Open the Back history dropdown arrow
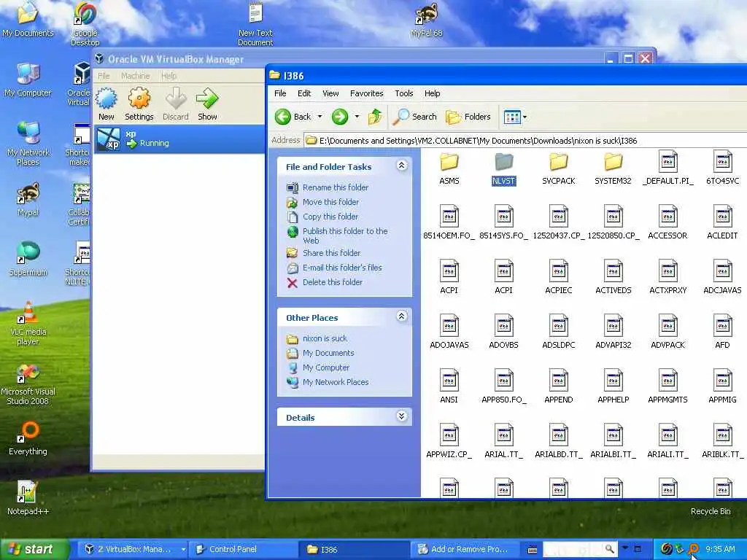Screen dimensions: 747x560 tap(320, 117)
